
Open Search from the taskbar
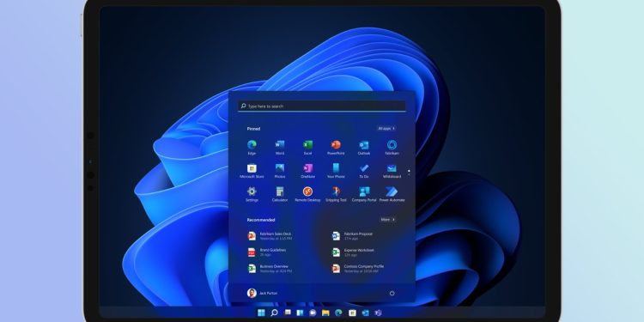(x=275, y=313)
